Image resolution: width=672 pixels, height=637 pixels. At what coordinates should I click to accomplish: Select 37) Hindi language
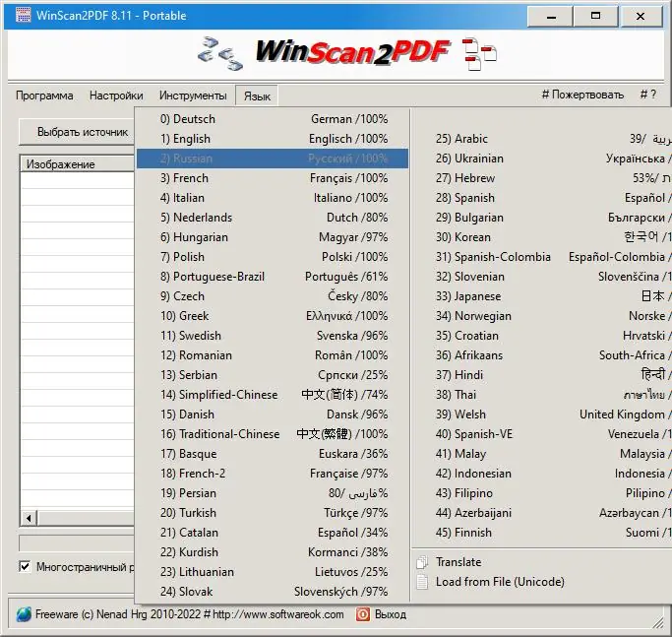(x=542, y=375)
